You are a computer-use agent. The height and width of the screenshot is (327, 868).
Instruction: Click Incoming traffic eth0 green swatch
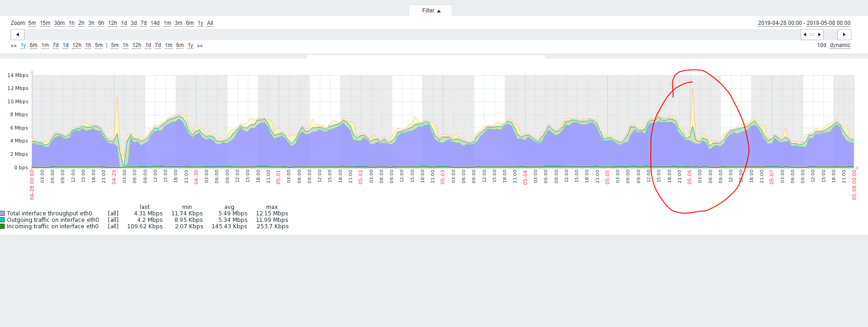point(2,226)
